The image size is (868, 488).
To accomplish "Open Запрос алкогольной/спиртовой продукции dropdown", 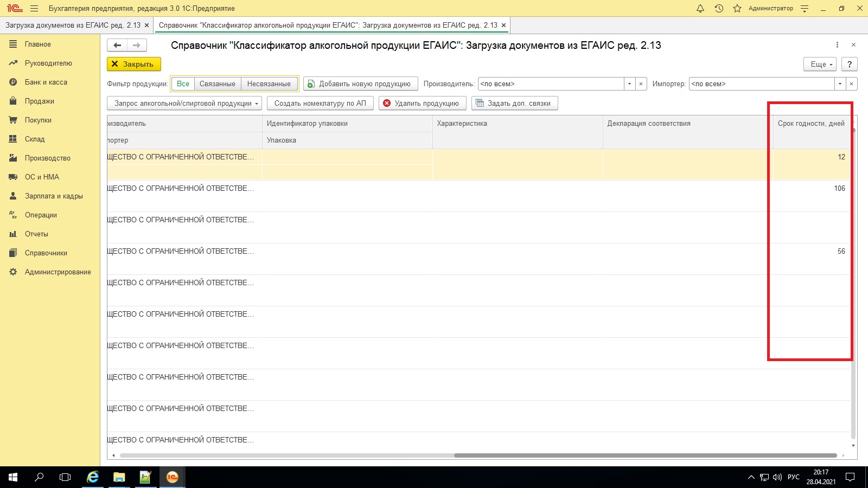I will coord(184,104).
